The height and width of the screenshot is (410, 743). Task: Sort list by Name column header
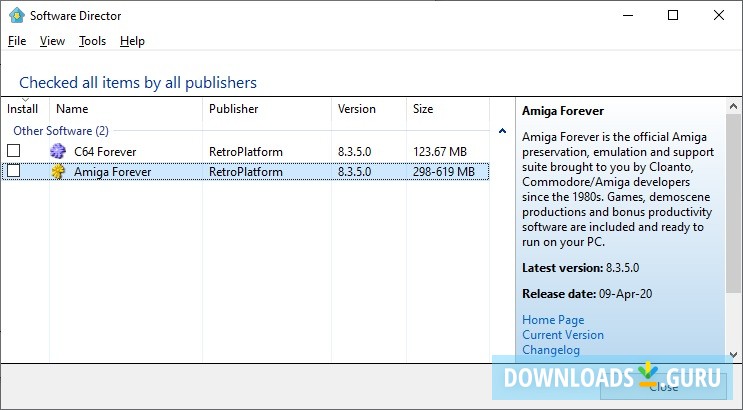click(72, 109)
